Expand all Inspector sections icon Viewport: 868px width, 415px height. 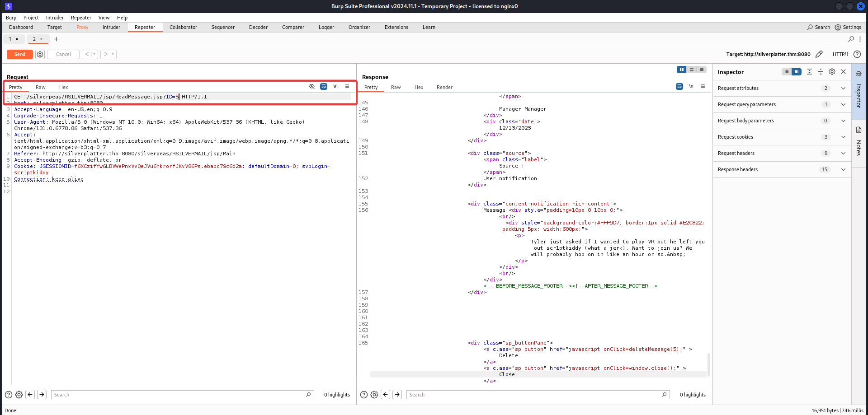[809, 72]
